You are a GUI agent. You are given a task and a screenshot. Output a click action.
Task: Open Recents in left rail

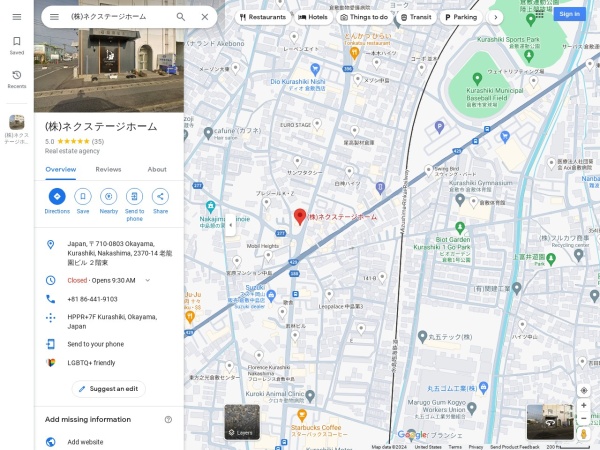point(17,79)
